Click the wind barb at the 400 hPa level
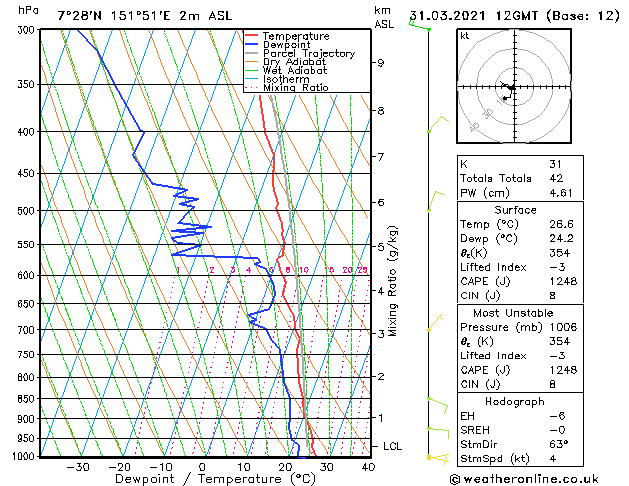This screenshot has width=629, height=486. pyautogui.click(x=438, y=124)
